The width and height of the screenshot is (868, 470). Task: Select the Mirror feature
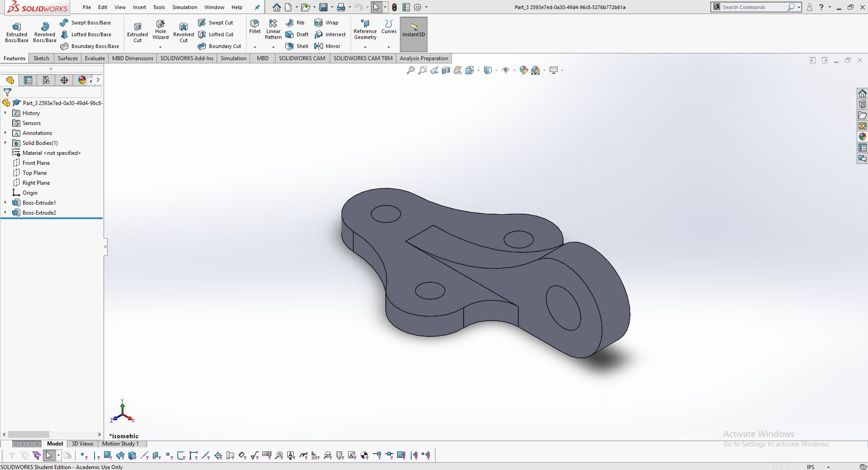tap(328, 46)
